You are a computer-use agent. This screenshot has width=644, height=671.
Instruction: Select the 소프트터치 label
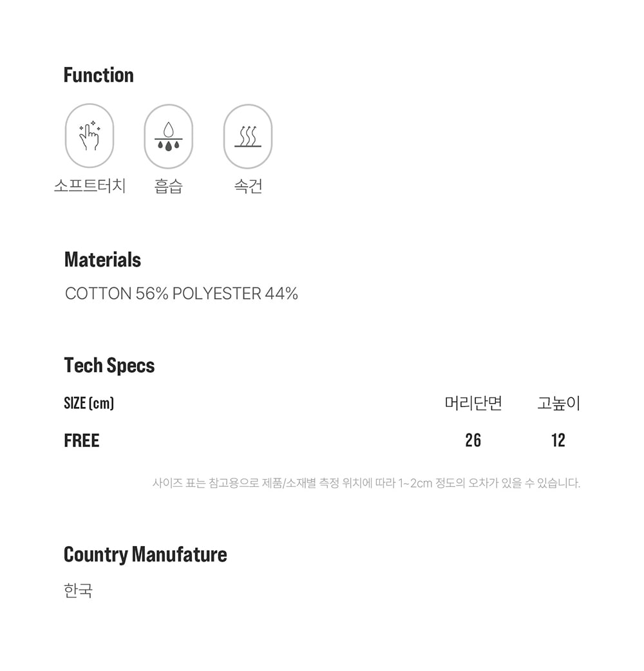[x=90, y=187]
